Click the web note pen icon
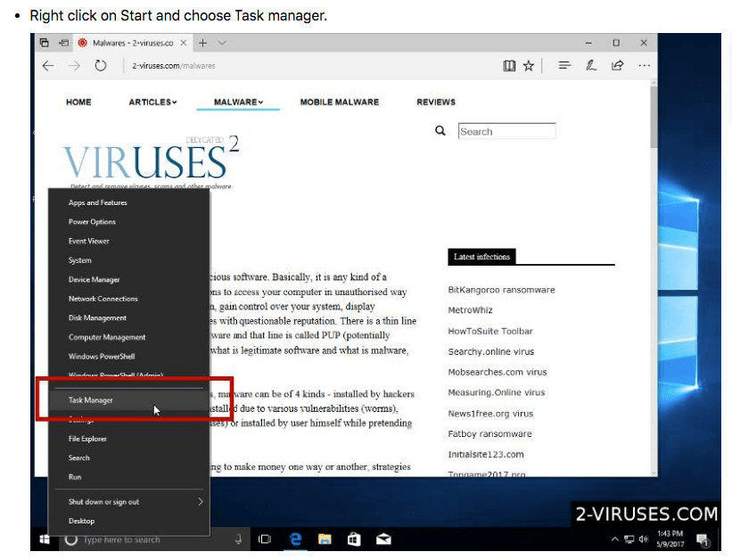 click(x=591, y=65)
